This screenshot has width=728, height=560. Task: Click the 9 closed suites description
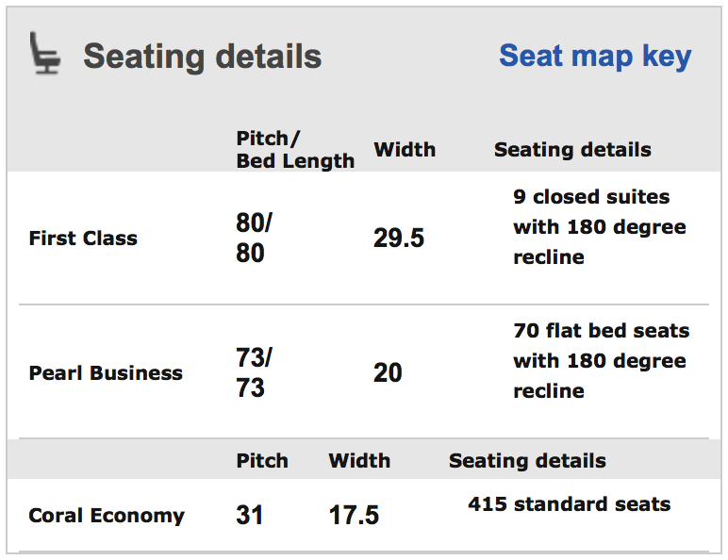pyautogui.click(x=600, y=227)
